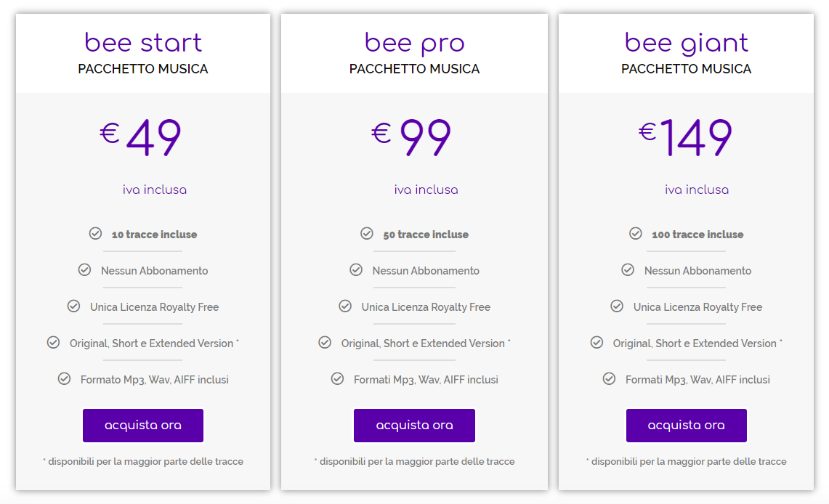Click bee start Nessun Abbonamento check icon

pos(84,270)
